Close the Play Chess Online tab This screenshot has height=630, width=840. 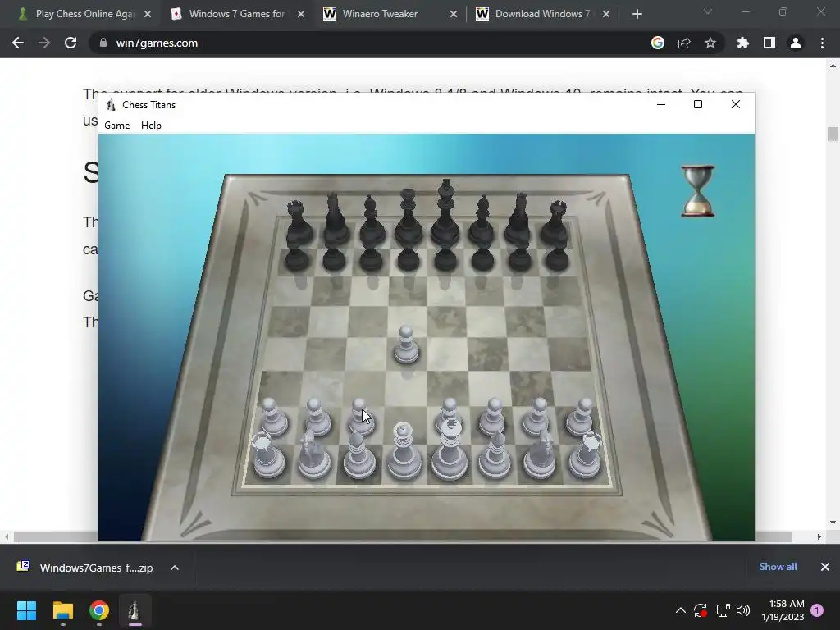[x=148, y=15]
